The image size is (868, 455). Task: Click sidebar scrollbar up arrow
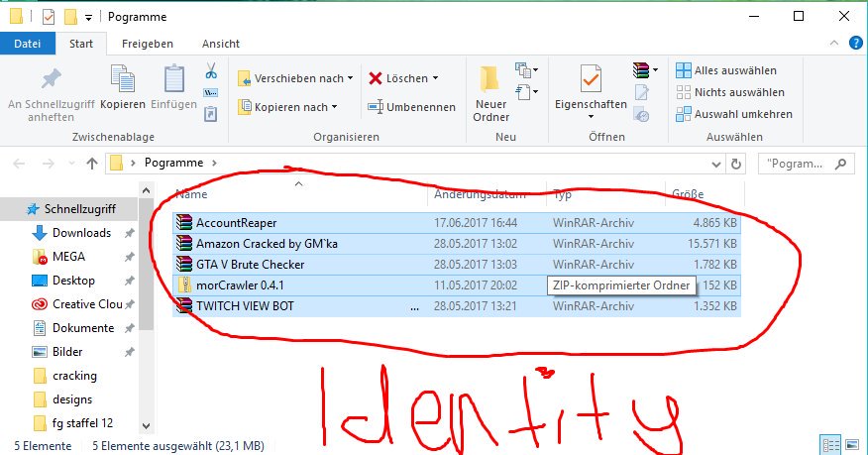coord(146,191)
